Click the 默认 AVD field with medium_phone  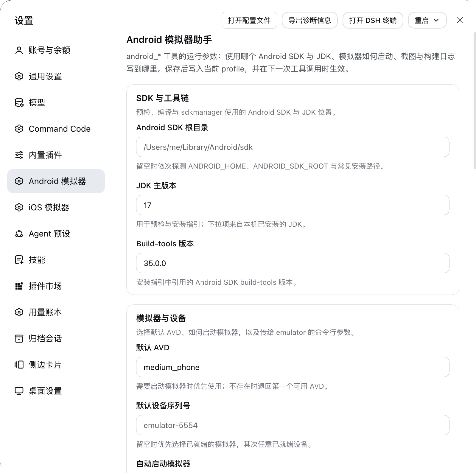click(x=293, y=367)
